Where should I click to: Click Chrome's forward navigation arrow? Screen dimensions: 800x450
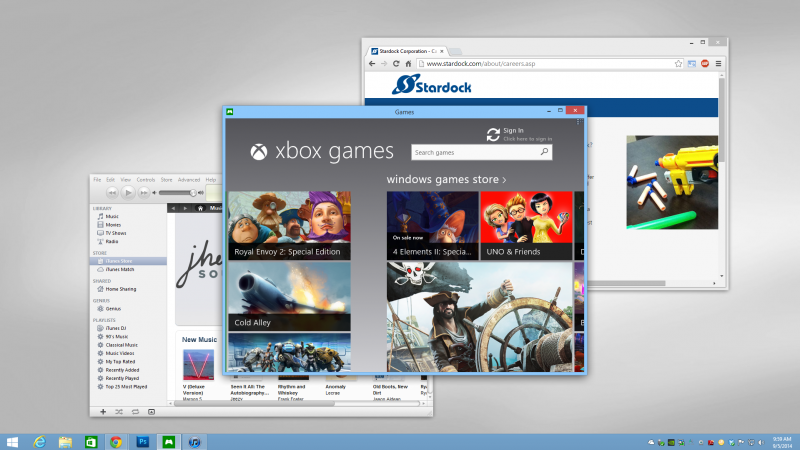(x=384, y=64)
